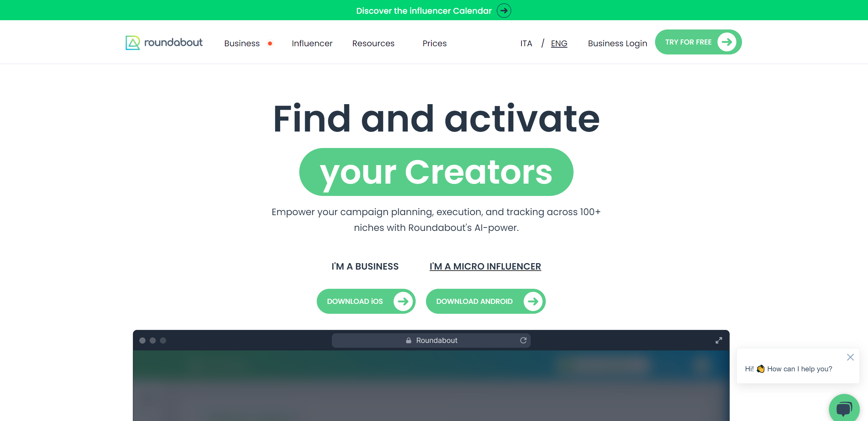The height and width of the screenshot is (421, 868).
Task: Click the browser window thumbnail preview
Action: click(431, 375)
